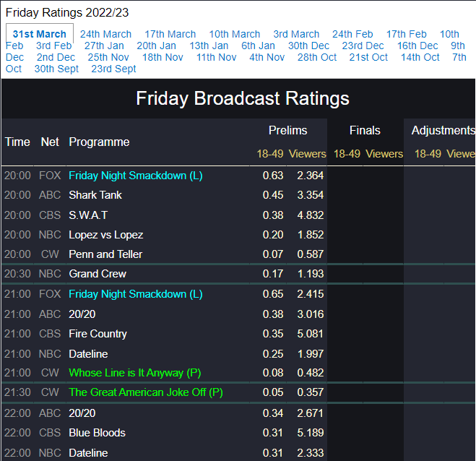Select Blue Bloods programme
This screenshot has height=461, width=476.
tap(97, 432)
